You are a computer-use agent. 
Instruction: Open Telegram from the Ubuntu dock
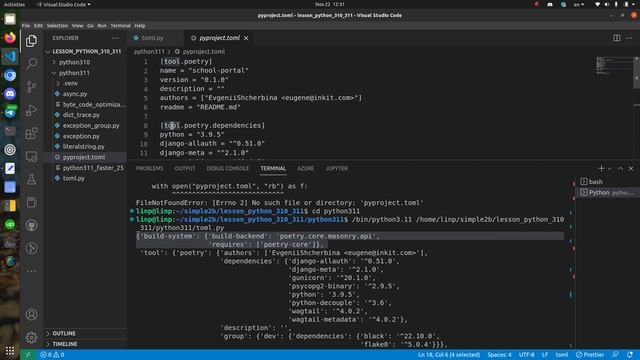pos(10,112)
